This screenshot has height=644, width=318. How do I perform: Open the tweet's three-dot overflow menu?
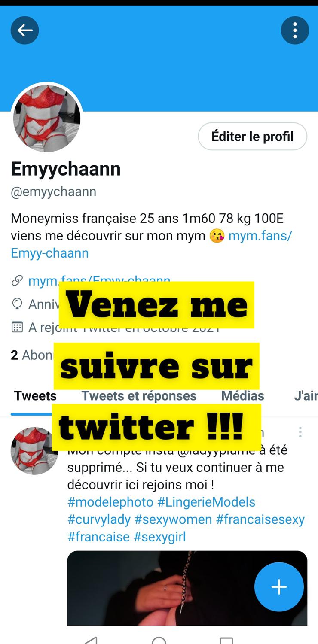coord(300,432)
